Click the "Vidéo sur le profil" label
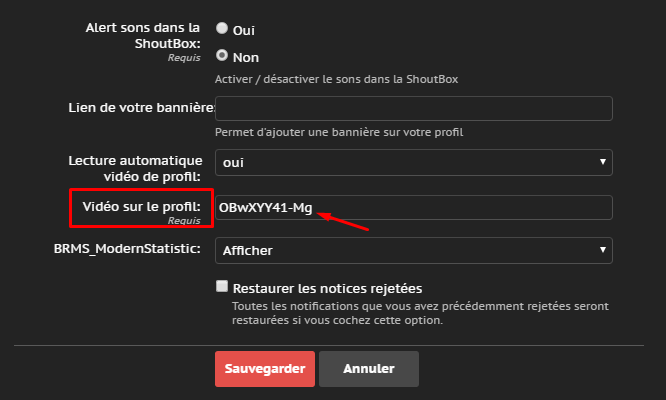The image size is (666, 400). click(x=141, y=206)
